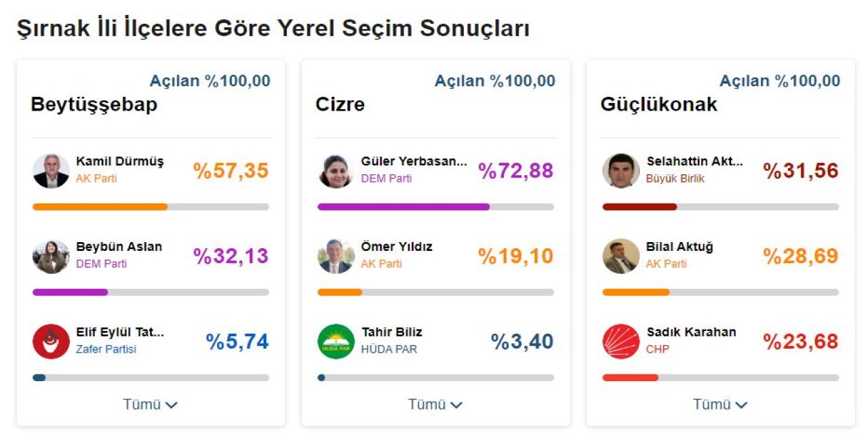Click the Zafer Partisi logo icon
The height and width of the screenshot is (434, 868).
(51, 342)
